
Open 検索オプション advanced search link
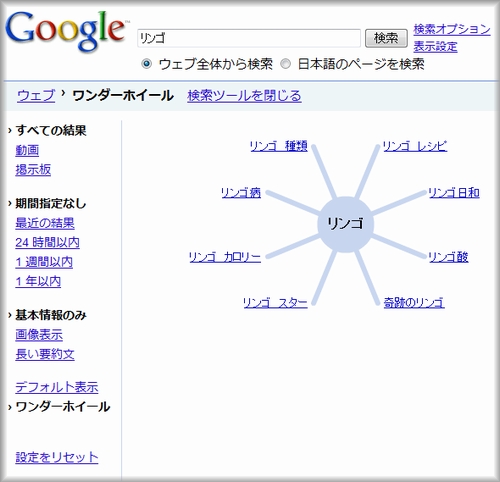point(452,29)
